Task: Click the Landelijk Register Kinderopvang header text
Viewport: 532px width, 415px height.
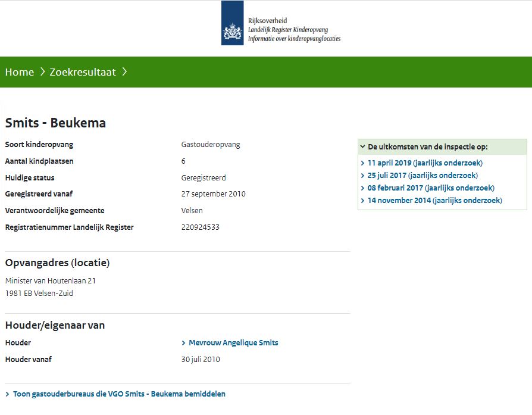Action: coord(288,30)
